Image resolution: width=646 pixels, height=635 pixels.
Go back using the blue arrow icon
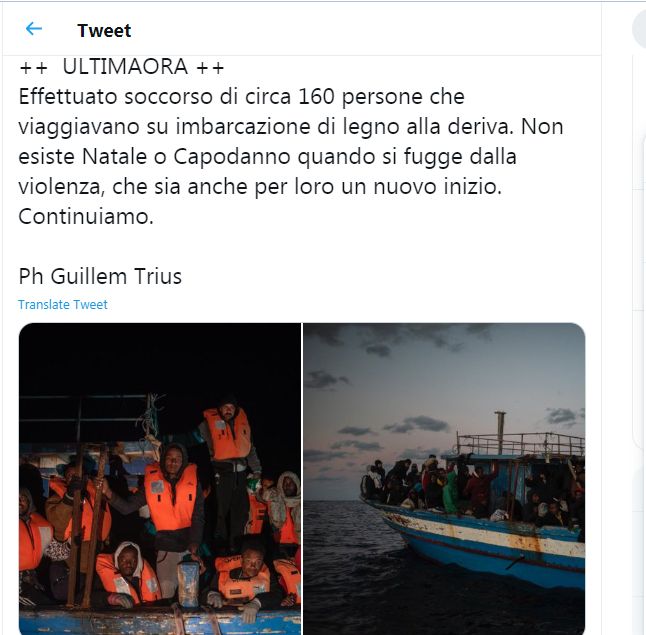coord(34,29)
